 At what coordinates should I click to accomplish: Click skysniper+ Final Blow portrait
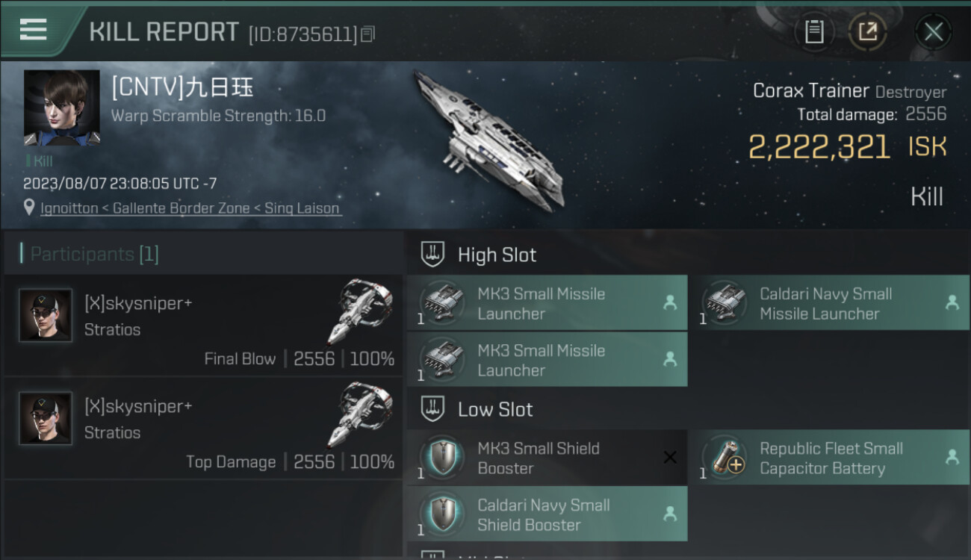click(46, 316)
